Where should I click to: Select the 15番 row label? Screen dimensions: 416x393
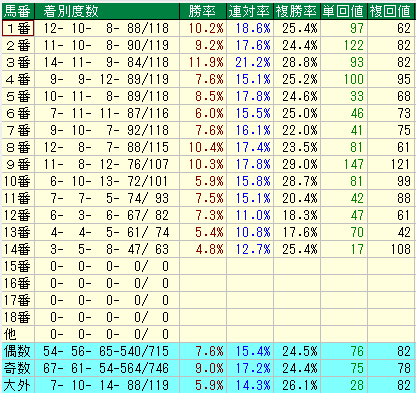coord(18,266)
